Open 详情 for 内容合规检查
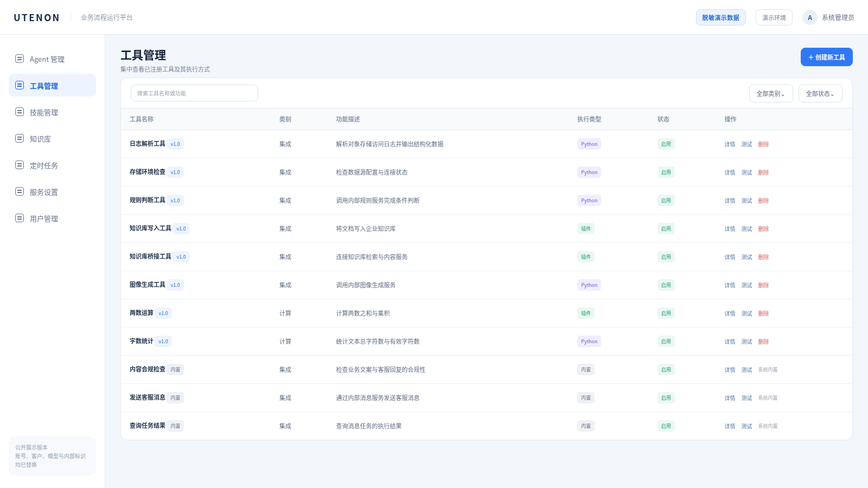 (x=730, y=370)
